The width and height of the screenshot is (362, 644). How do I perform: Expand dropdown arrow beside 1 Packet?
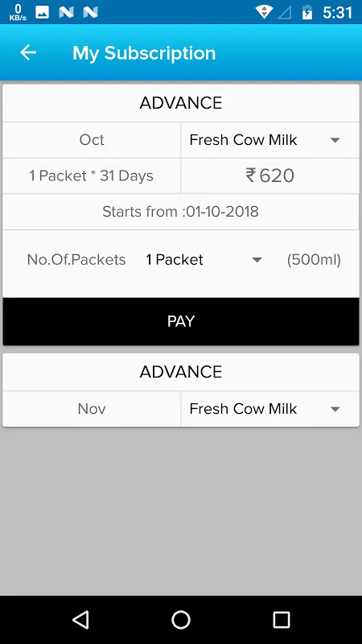click(x=257, y=260)
